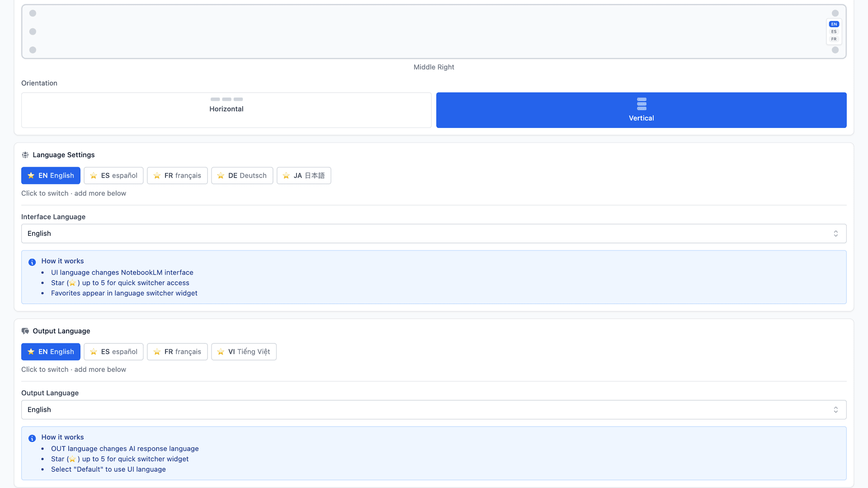Choose Horizontal orientation

coord(226,110)
